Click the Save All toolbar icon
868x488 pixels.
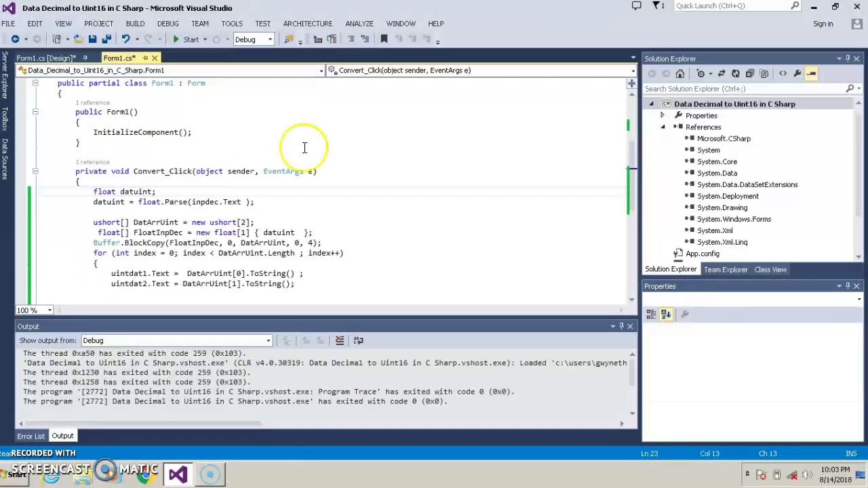[106, 39]
